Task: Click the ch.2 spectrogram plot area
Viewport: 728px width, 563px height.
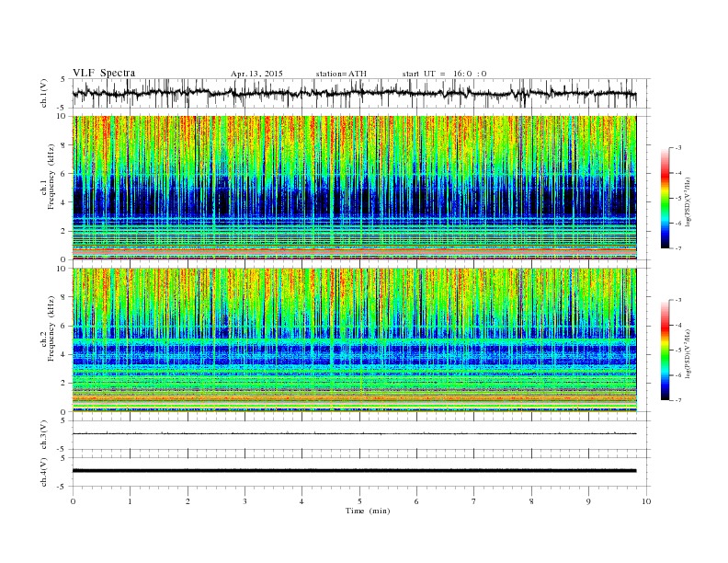Action: [x=354, y=340]
